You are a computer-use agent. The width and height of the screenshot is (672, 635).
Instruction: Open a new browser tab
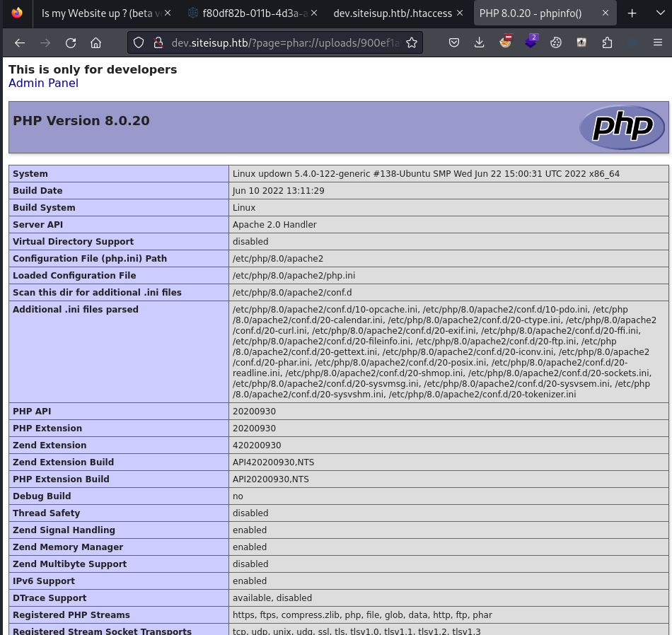[632, 13]
